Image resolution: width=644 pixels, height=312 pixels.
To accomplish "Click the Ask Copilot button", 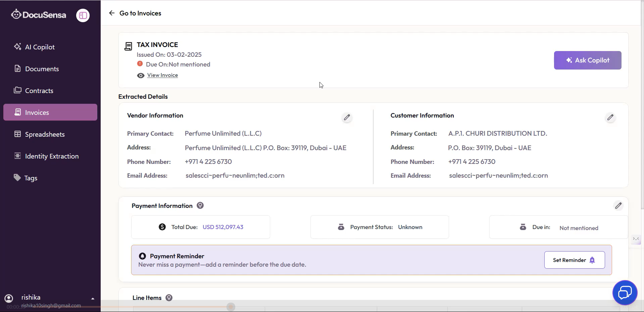I will click(x=588, y=60).
